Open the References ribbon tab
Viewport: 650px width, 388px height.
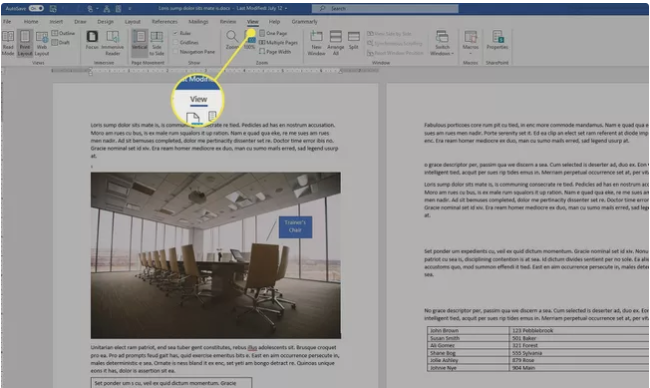click(x=165, y=22)
